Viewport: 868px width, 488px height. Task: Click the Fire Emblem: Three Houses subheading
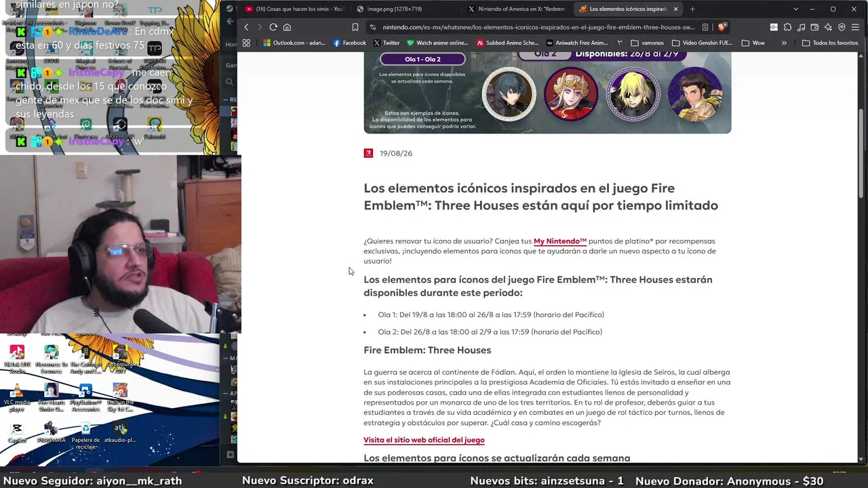coord(427,350)
